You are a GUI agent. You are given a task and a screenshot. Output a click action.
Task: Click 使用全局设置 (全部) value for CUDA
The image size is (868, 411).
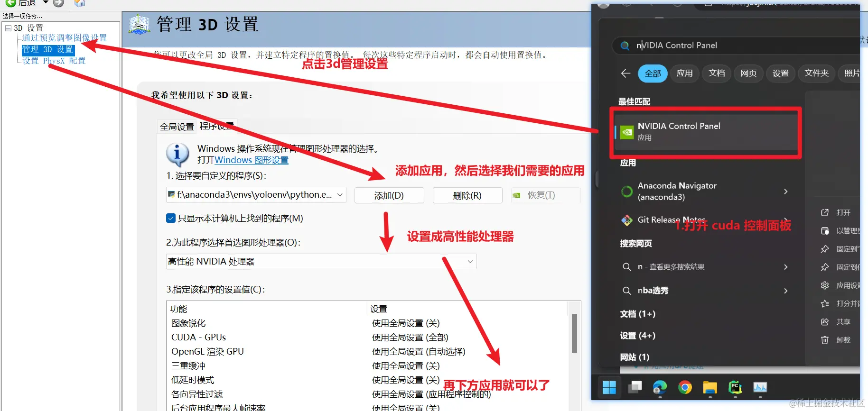pos(410,338)
